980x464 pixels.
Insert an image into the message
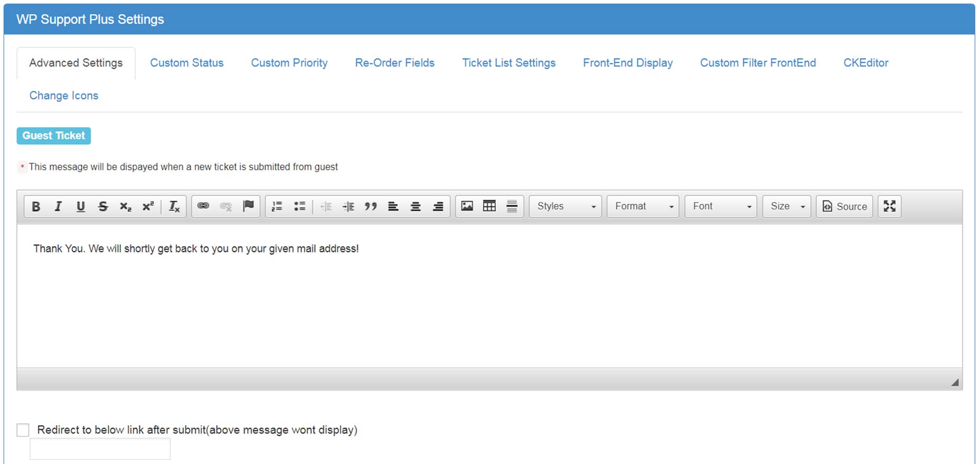coord(467,206)
